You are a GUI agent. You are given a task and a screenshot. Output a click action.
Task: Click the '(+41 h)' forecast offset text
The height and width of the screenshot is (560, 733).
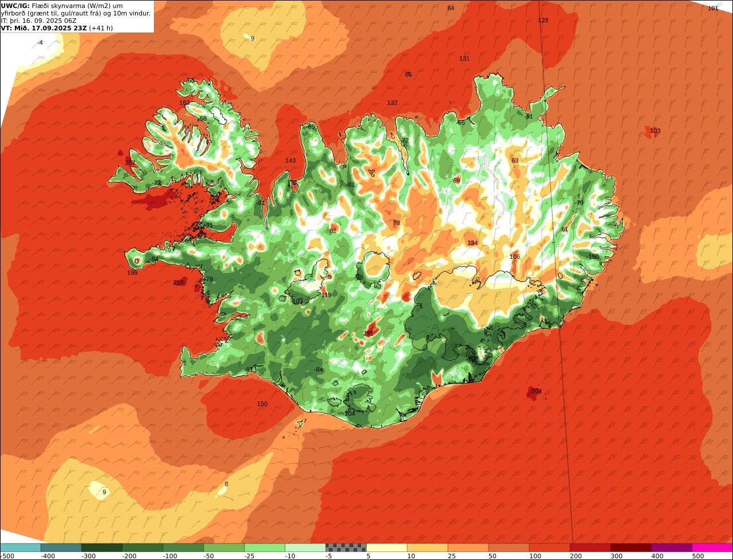click(x=101, y=28)
